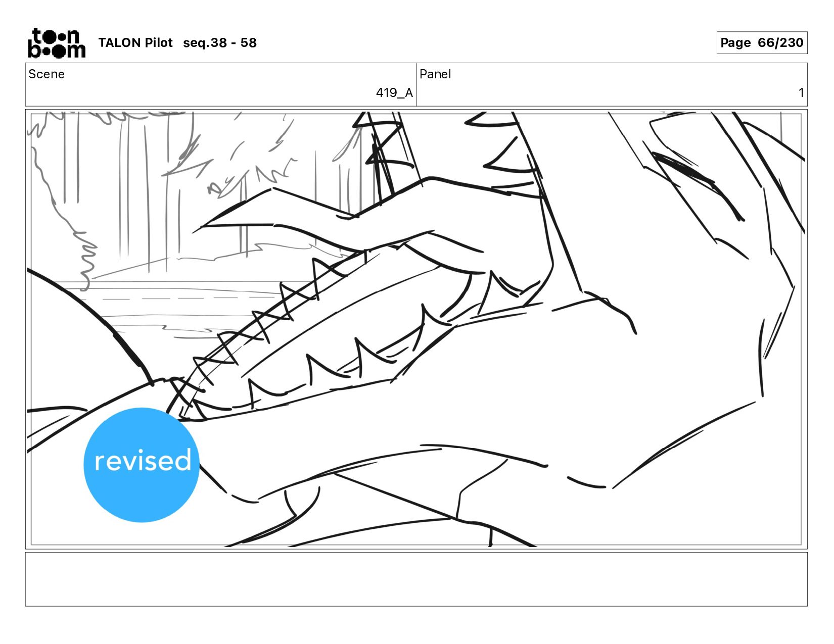
Task: Click the 'Panel' label
Action: pos(435,74)
